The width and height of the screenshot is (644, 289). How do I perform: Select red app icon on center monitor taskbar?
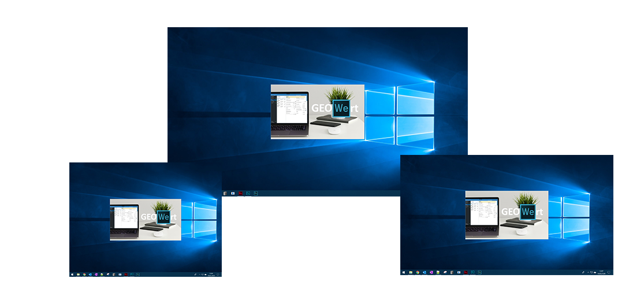(240, 193)
